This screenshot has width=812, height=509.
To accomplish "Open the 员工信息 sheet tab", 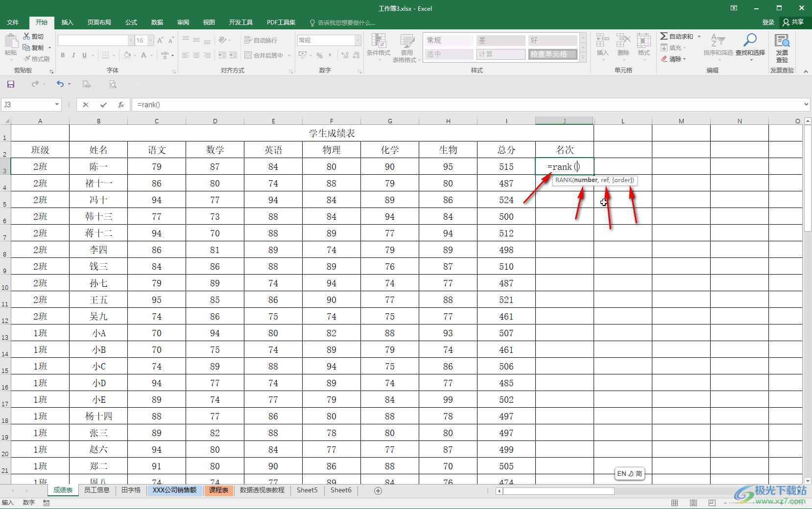I will [x=96, y=490].
